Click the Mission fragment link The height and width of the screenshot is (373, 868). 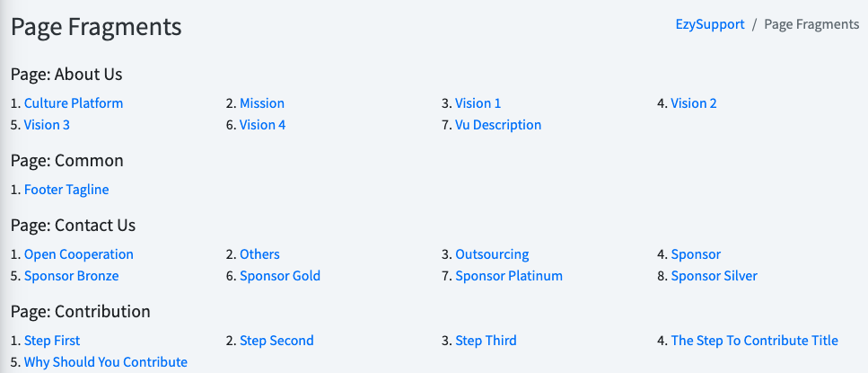click(262, 103)
